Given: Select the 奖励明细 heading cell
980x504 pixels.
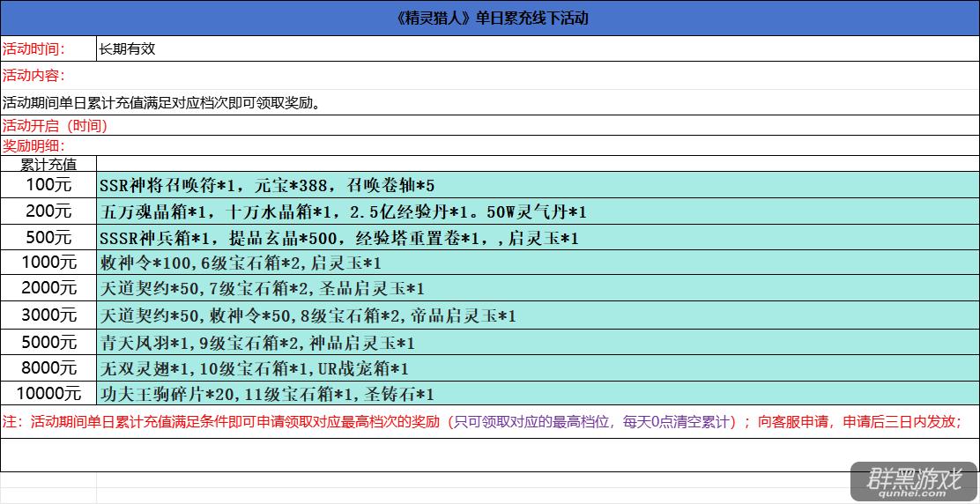Looking at the screenshot, I should (490, 145).
